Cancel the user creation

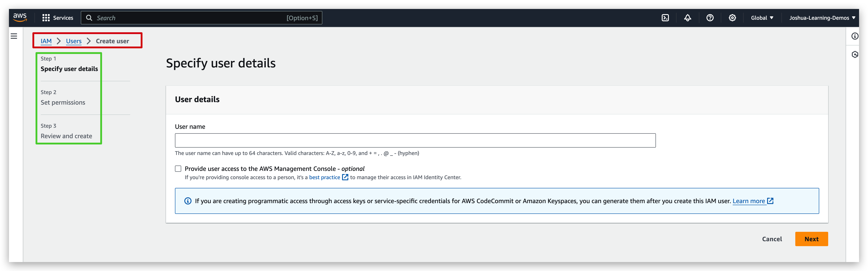pos(772,239)
